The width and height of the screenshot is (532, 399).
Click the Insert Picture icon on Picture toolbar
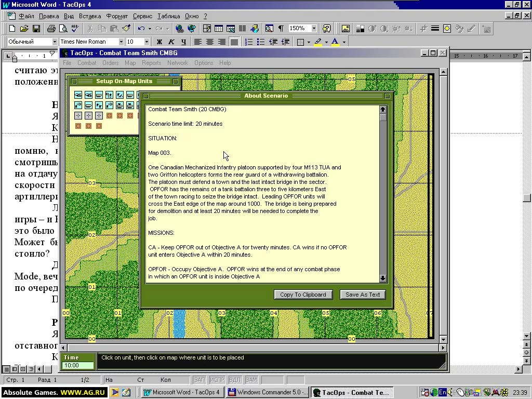[345, 29]
